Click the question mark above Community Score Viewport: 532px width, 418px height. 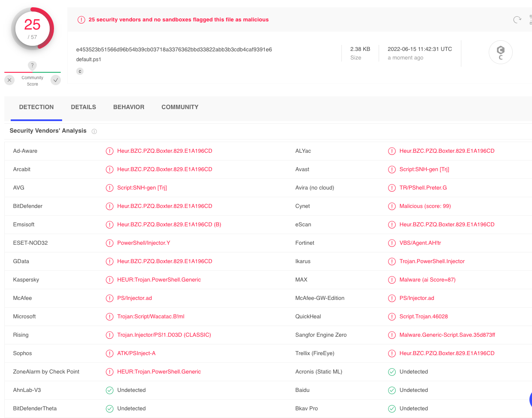coord(32,65)
